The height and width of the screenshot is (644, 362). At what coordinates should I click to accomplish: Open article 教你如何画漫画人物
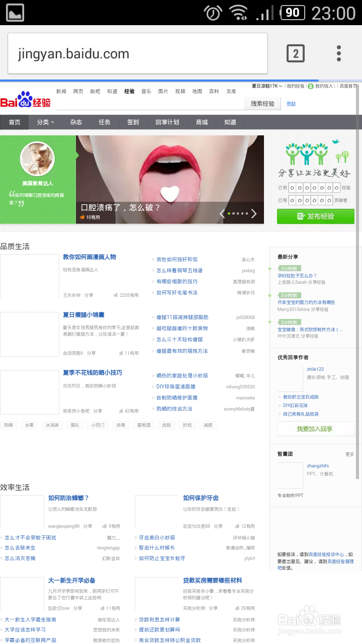[89, 257]
